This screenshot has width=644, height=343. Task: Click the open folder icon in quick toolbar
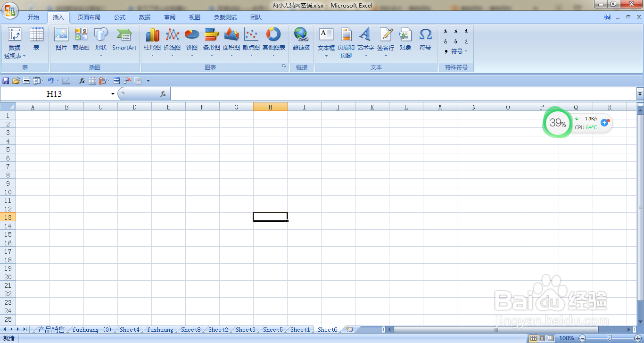click(x=16, y=81)
